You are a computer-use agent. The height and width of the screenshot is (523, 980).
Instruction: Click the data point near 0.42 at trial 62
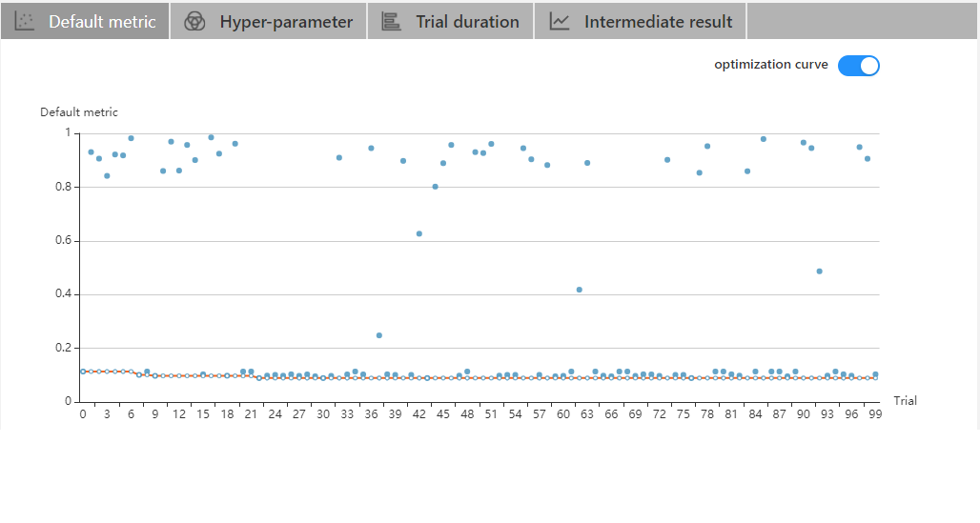(579, 290)
